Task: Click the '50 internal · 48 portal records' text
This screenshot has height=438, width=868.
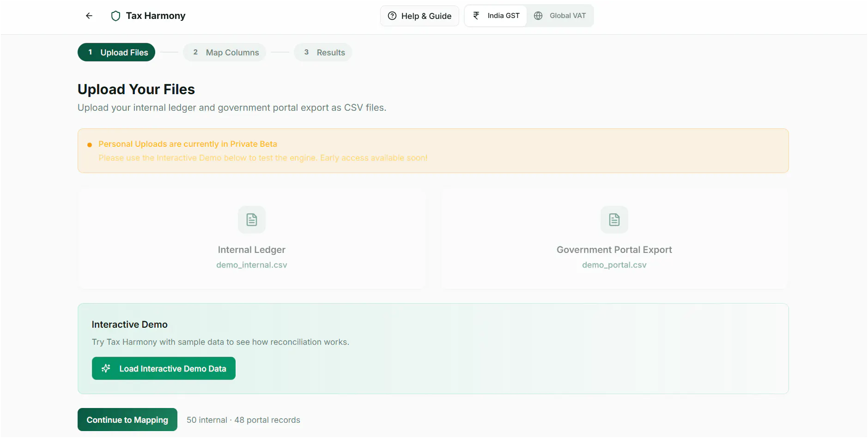Action: (x=243, y=420)
